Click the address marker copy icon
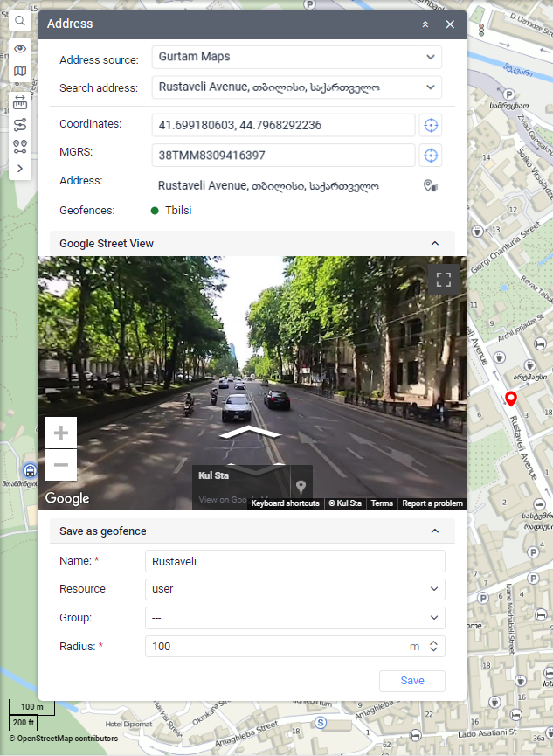Viewport: 553px width, 756px height. (430, 185)
